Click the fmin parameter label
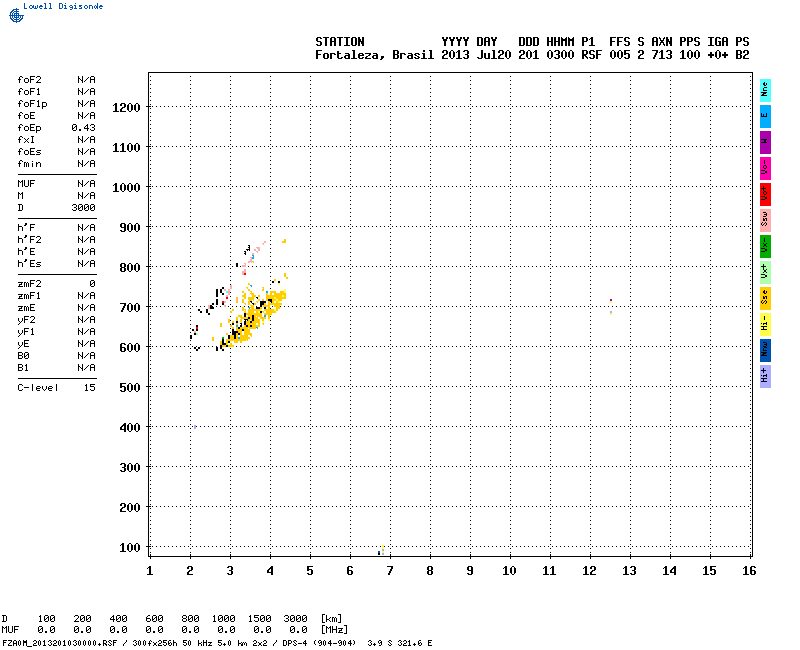The image size is (800, 650). pos(29,164)
